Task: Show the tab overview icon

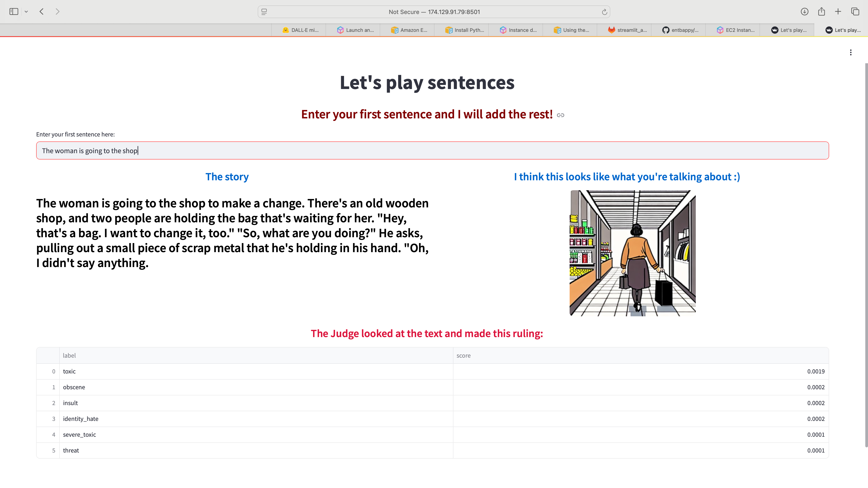Action: coord(855,12)
